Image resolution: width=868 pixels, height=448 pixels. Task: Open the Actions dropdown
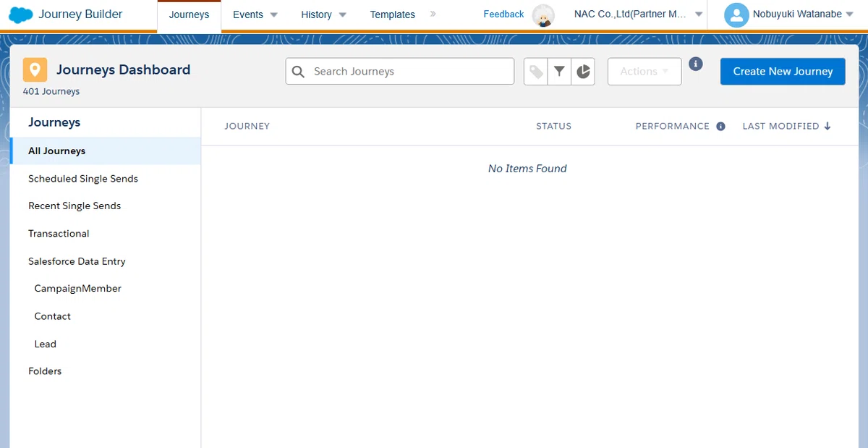pos(644,72)
